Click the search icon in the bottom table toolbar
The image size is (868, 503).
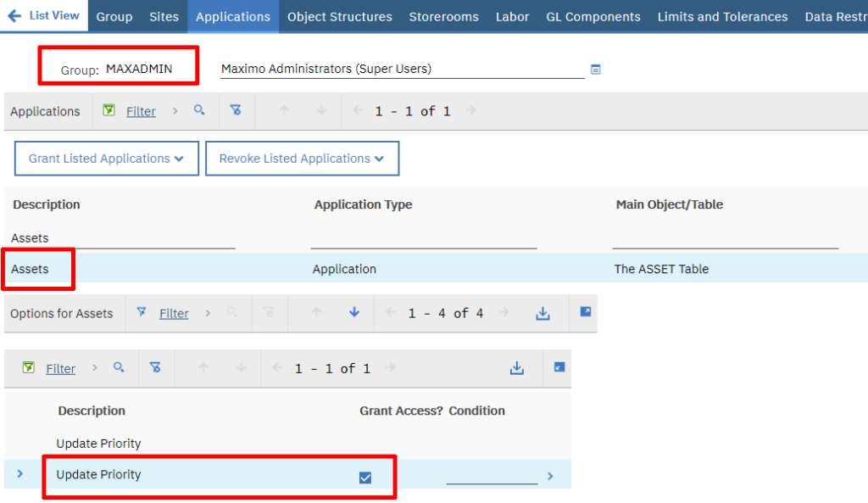click(x=119, y=367)
